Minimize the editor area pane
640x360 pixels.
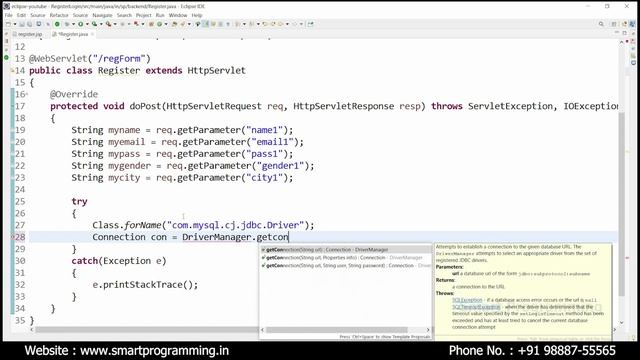click(x=616, y=32)
